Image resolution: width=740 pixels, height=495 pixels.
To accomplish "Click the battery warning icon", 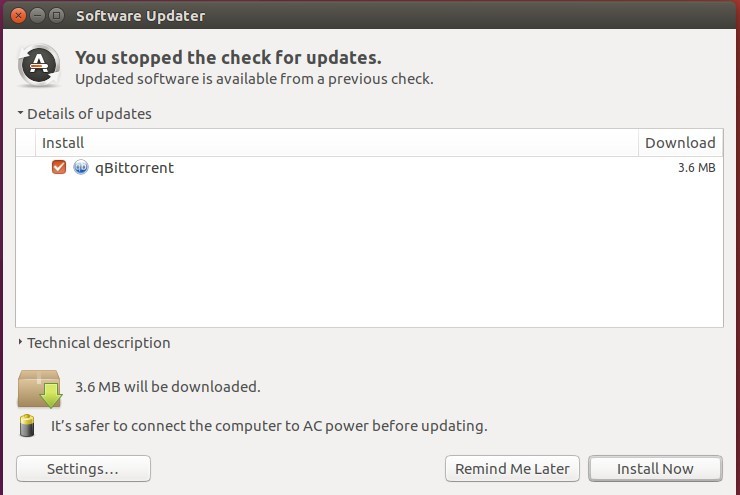I will click(27, 426).
